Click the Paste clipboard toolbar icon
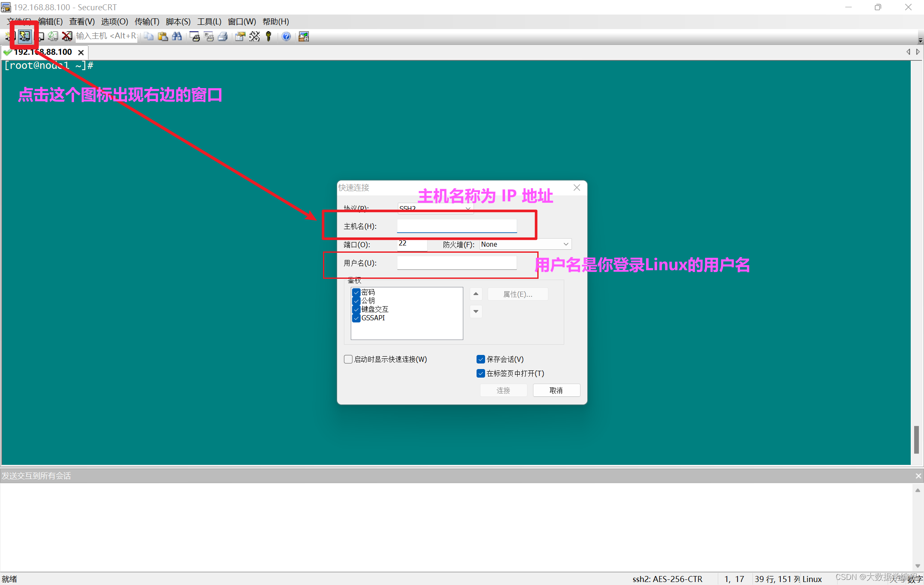The image size is (924, 585). point(163,36)
